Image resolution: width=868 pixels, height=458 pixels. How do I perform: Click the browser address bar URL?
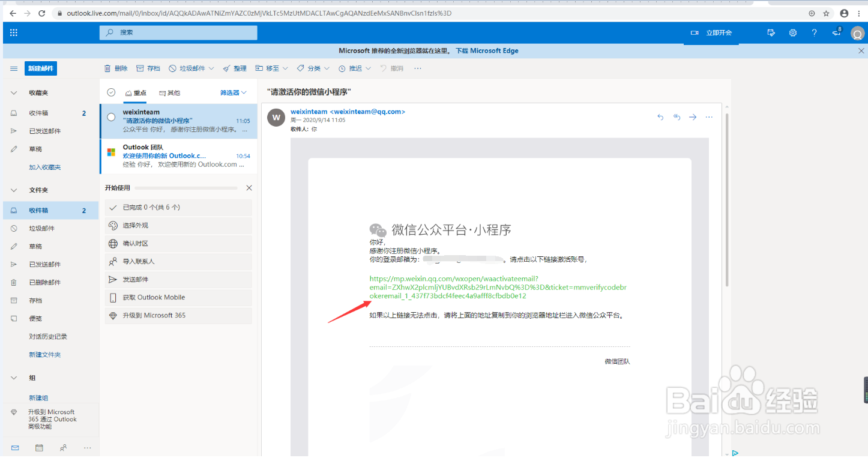coord(258,13)
